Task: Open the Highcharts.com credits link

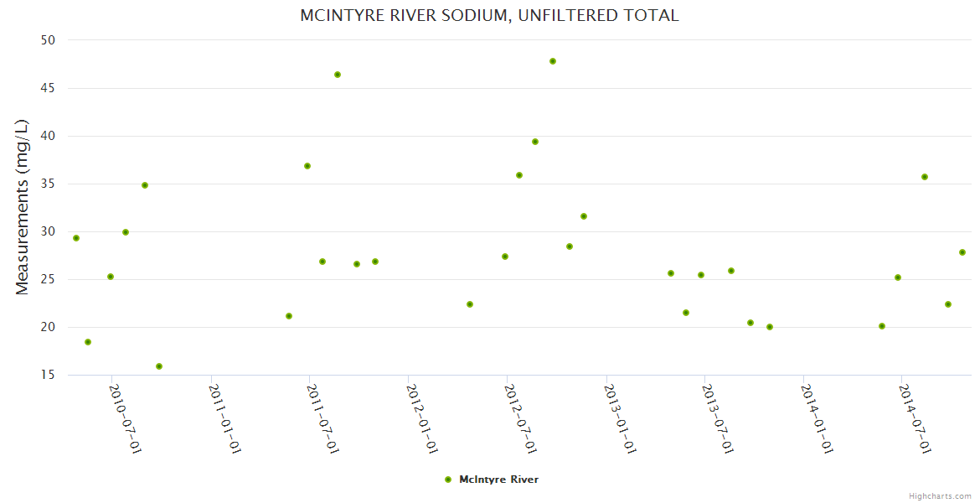Action: point(940,496)
